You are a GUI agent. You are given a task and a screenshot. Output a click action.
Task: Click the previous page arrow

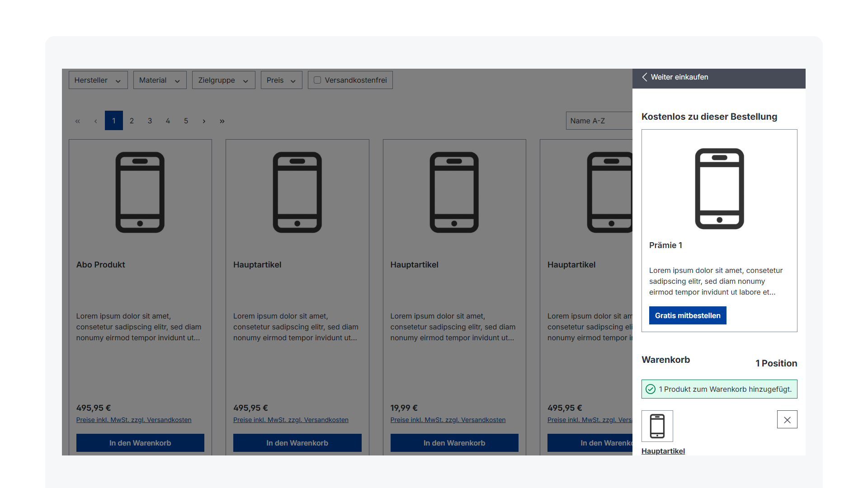coord(95,121)
